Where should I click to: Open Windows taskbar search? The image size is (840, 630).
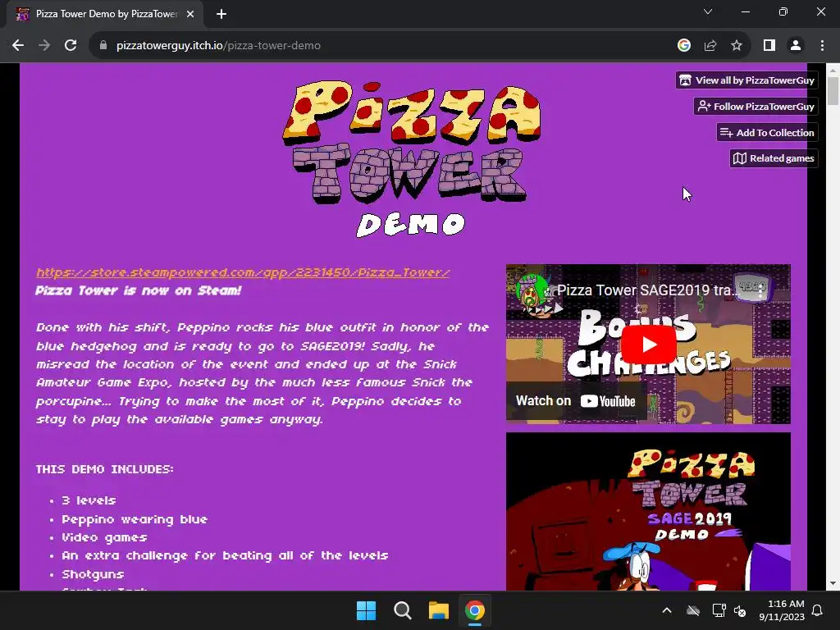point(402,610)
